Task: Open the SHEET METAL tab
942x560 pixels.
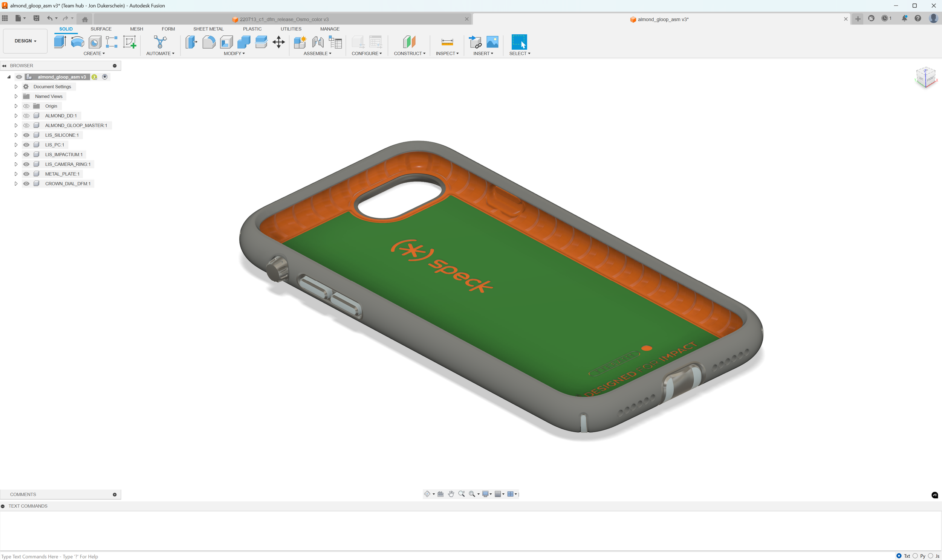Action: coord(208,29)
